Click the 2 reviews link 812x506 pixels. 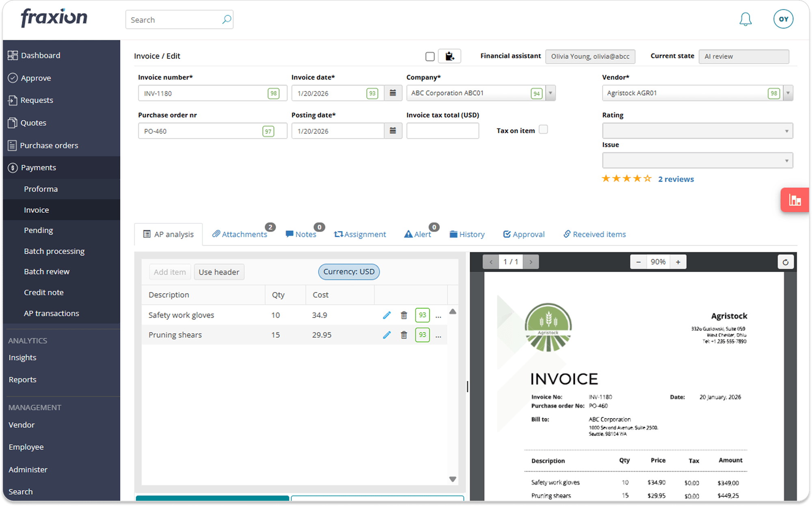[x=676, y=179]
